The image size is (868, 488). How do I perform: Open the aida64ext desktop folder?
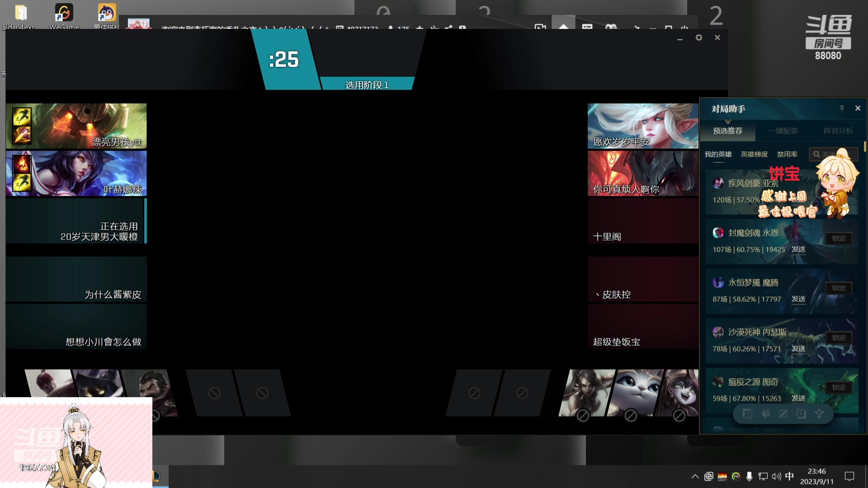pyautogui.click(x=19, y=16)
